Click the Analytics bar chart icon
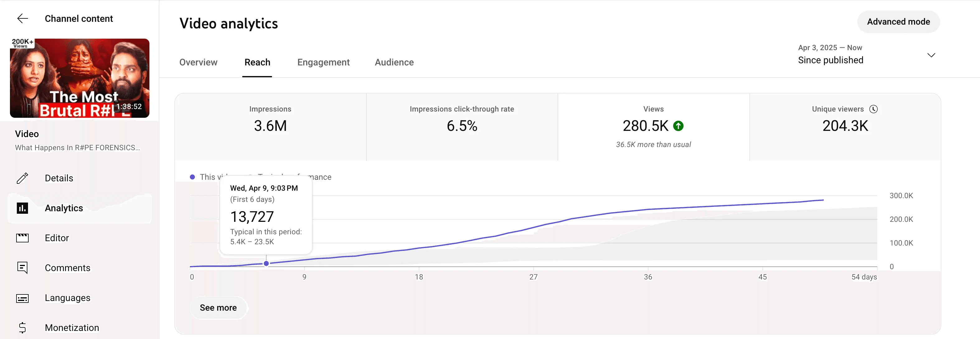980x339 pixels. pyautogui.click(x=22, y=208)
